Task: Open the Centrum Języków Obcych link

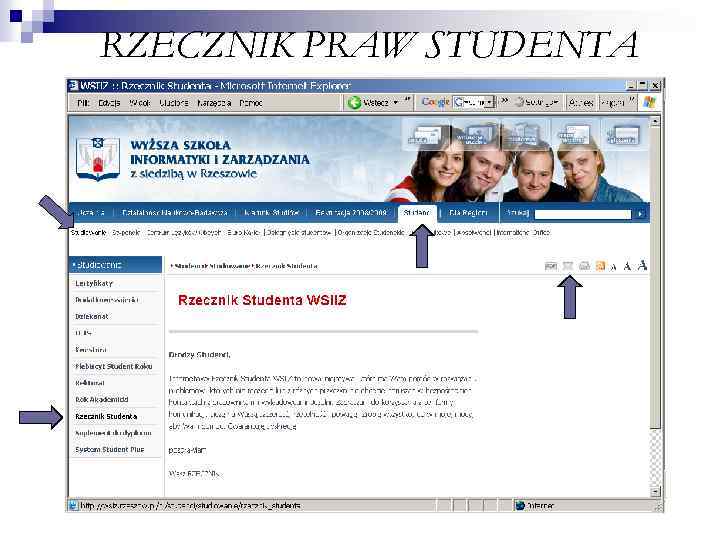Action: coord(184,233)
